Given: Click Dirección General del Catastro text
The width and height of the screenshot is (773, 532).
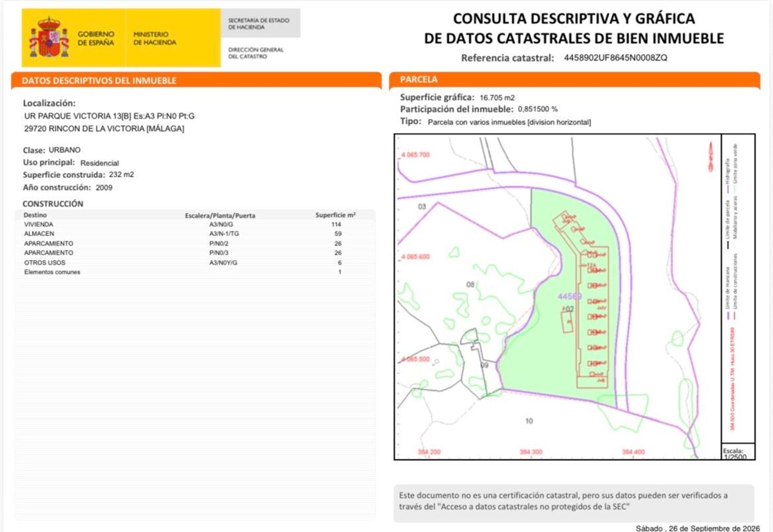Looking at the screenshot, I should tap(256, 53).
